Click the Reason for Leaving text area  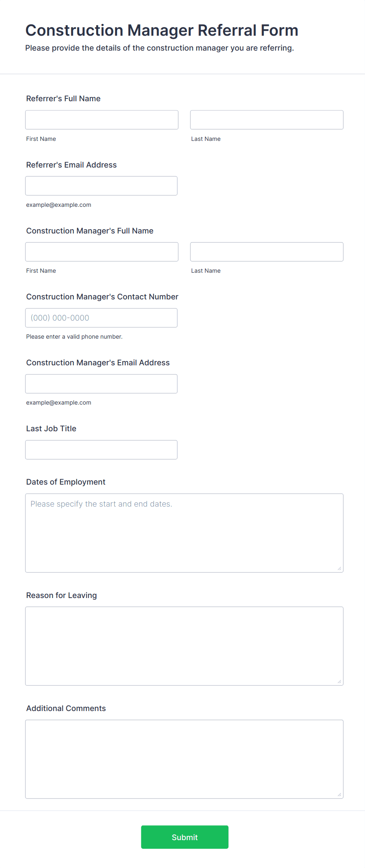pos(184,646)
